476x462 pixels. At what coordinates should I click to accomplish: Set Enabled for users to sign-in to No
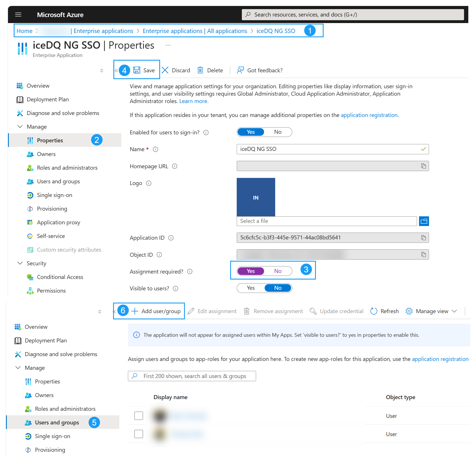[x=278, y=132]
